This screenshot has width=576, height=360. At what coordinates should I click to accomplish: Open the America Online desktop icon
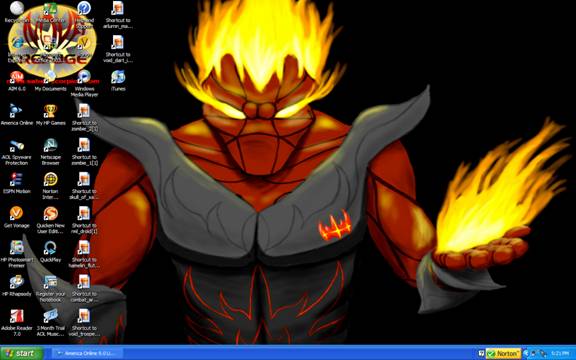click(17, 111)
